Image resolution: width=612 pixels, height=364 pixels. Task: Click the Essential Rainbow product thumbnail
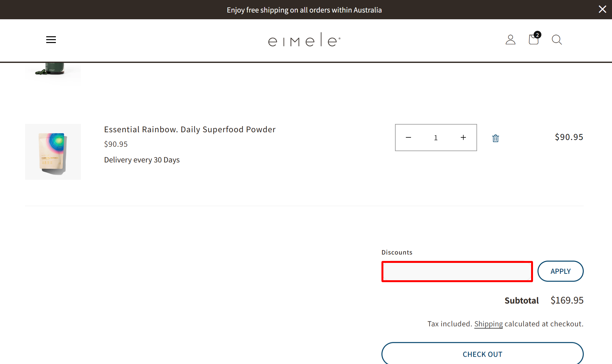pos(53,152)
